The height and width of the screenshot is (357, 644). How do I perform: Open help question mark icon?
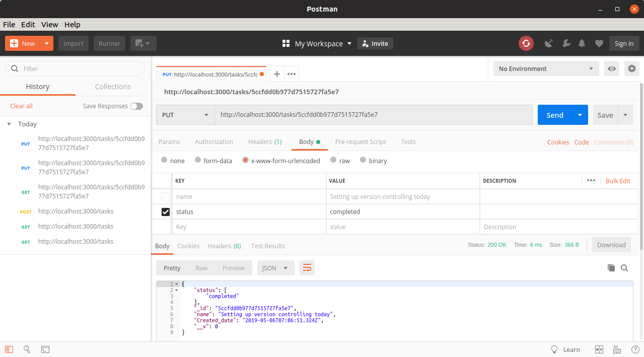[635, 349]
